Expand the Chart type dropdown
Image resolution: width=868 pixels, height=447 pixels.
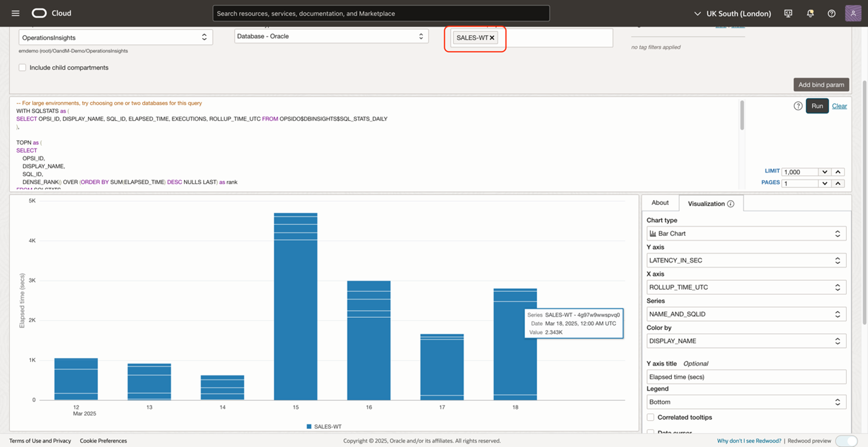point(746,234)
